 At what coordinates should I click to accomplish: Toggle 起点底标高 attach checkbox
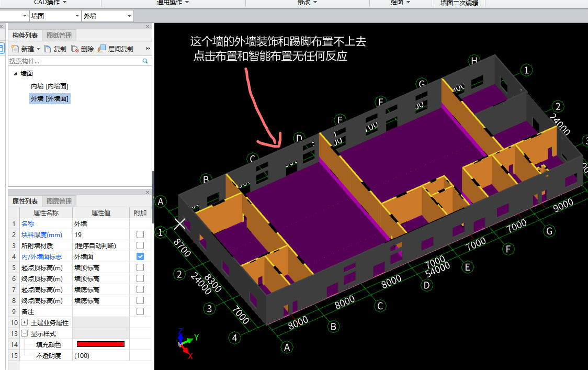click(140, 290)
